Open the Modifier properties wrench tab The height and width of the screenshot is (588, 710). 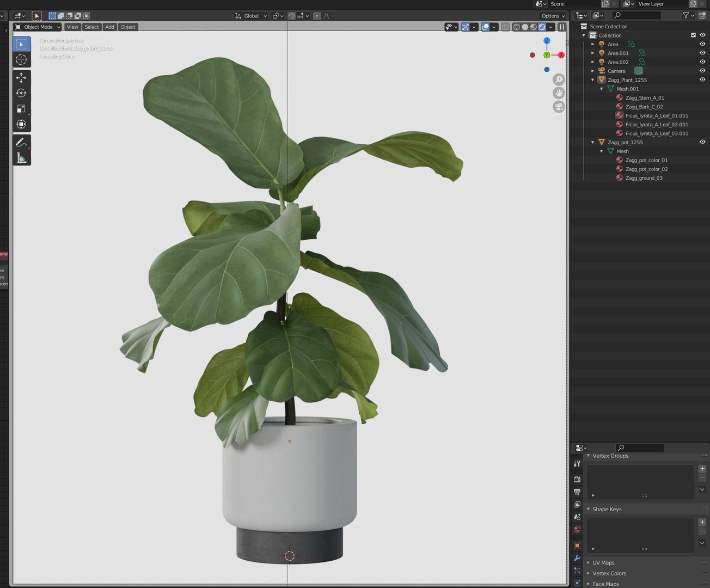tap(577, 558)
